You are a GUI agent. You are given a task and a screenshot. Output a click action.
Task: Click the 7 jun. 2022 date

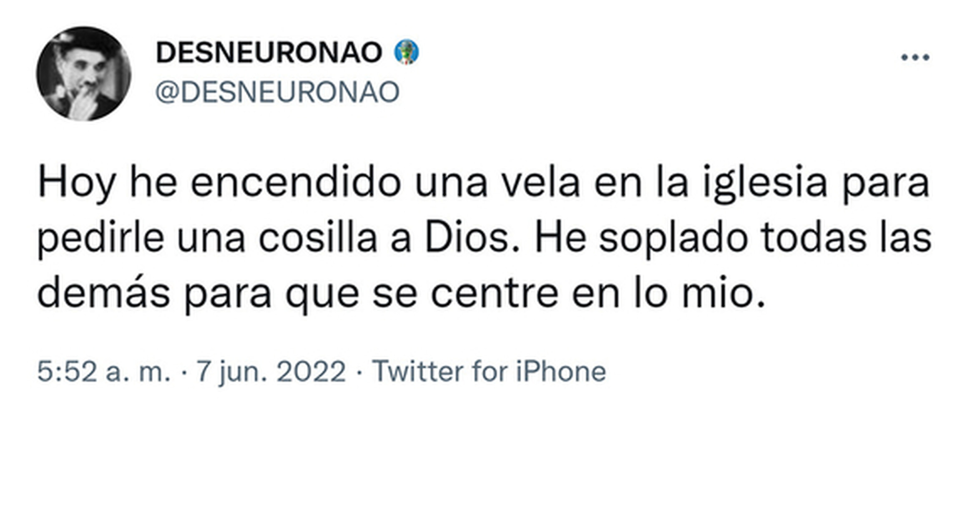271,371
